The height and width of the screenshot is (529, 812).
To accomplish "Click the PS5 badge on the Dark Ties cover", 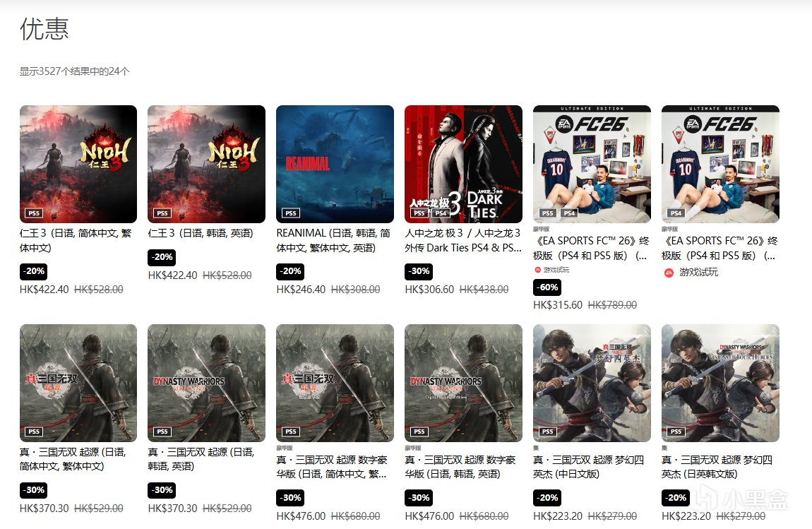I will point(419,213).
